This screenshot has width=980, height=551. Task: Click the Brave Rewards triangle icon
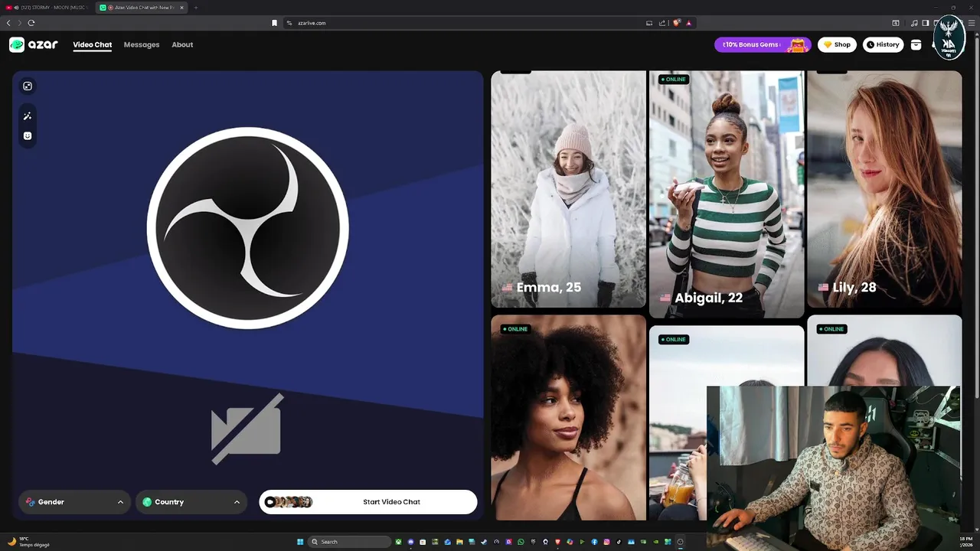click(x=689, y=23)
